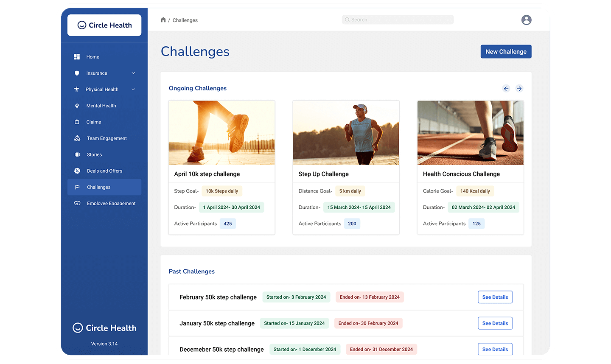Click April 10k step challenge title
The image size is (611, 364).
[x=207, y=174]
